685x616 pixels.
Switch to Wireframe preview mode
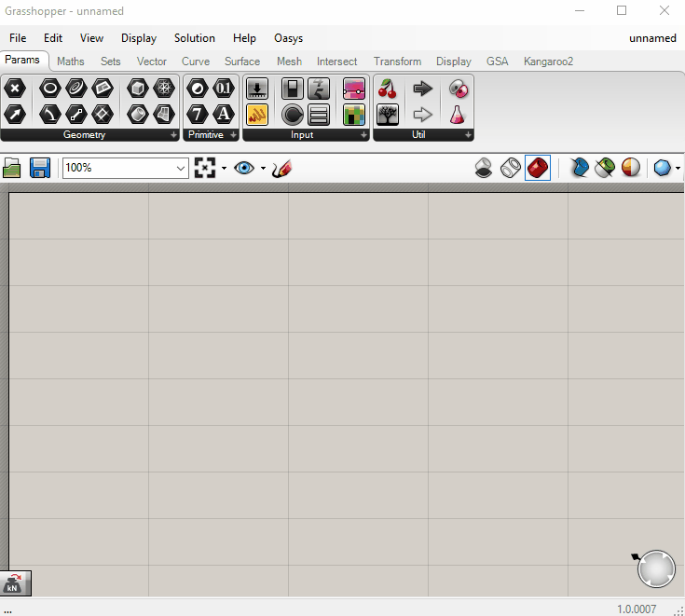pyautogui.click(x=511, y=168)
